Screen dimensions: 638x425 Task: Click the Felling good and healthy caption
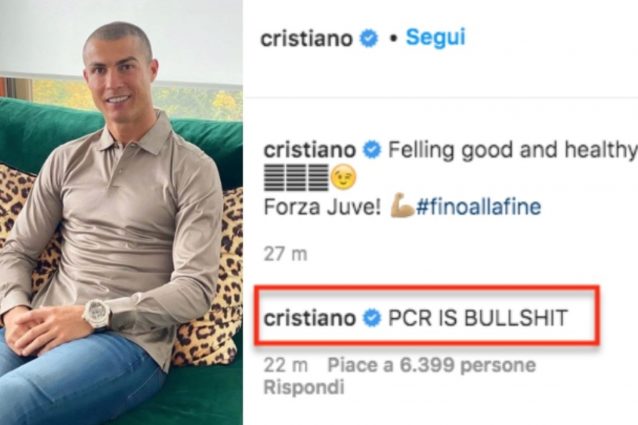click(513, 150)
